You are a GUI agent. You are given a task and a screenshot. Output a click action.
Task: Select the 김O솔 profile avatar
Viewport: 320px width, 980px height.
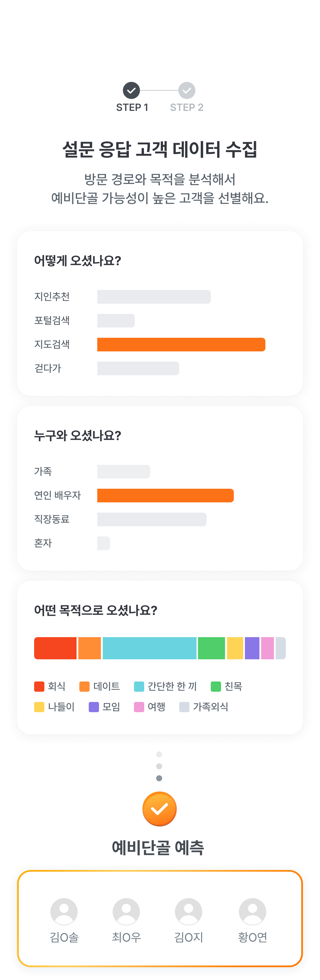tap(64, 911)
